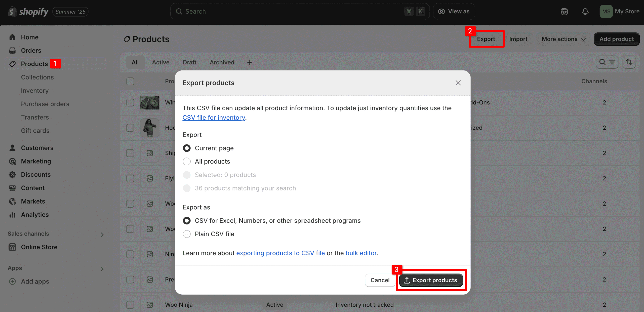Add a new view with plus icon
Viewport: 644px width, 312px height.
pos(250,62)
